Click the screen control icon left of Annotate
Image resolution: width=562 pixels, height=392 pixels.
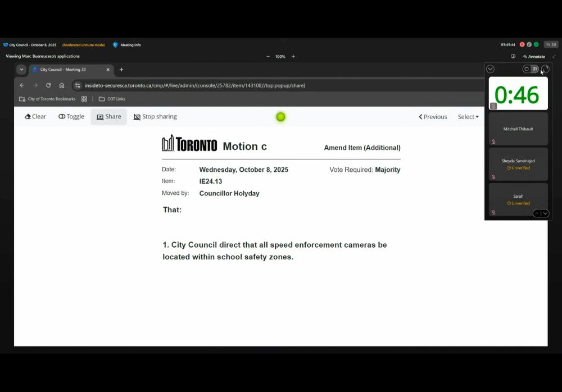513,56
